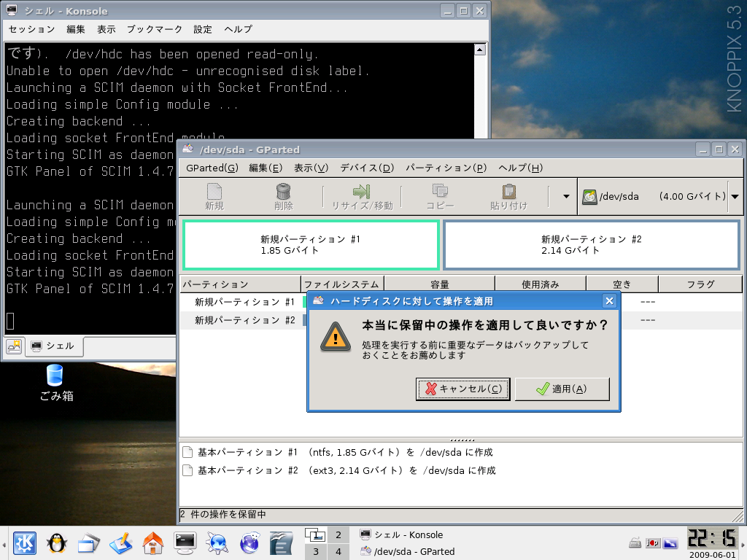Open the デバイス(D) menu
The width and height of the screenshot is (747, 560).
pyautogui.click(x=367, y=168)
